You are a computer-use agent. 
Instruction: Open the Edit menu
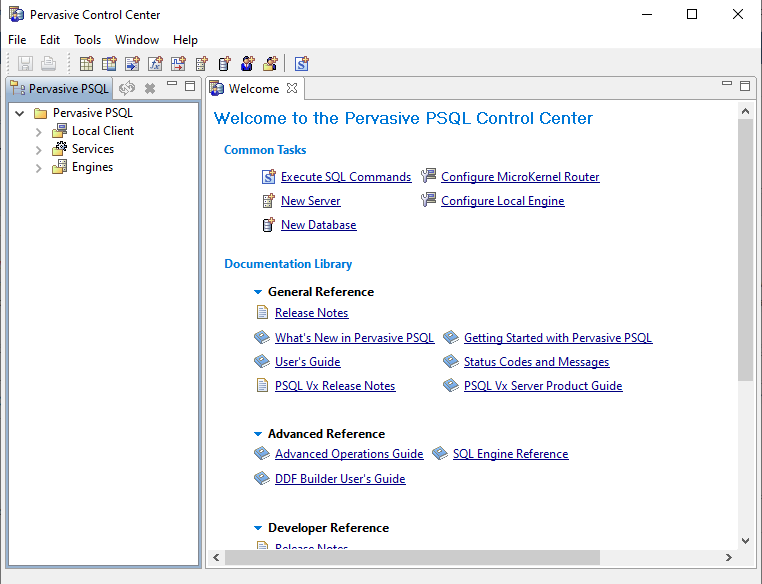click(x=50, y=40)
